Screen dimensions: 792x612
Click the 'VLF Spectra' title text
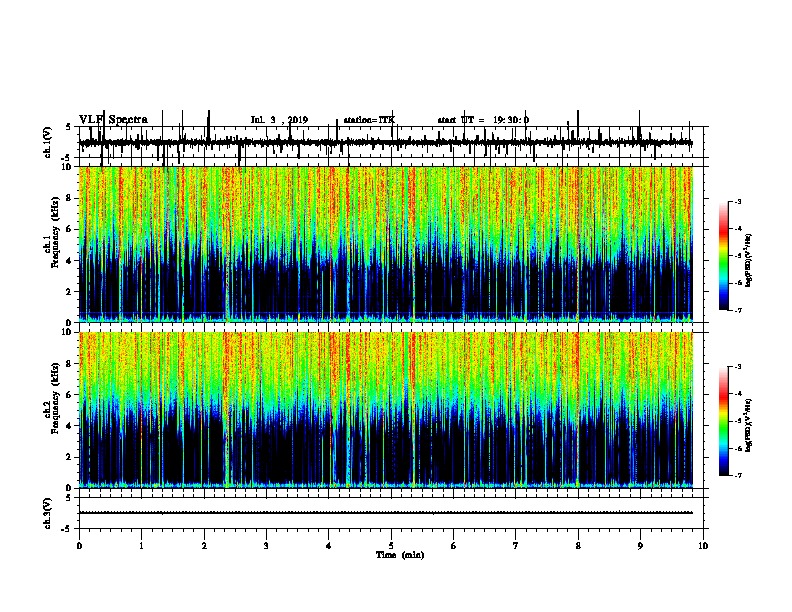[113, 120]
